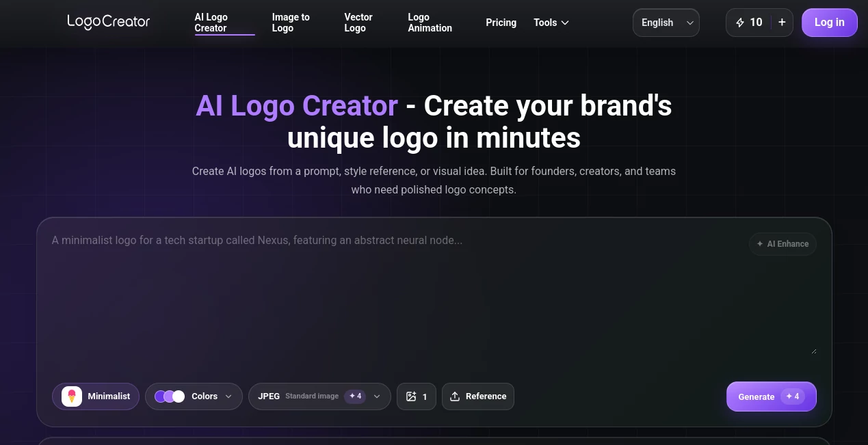
Task: Click the upload icon in Reference
Action: point(455,396)
